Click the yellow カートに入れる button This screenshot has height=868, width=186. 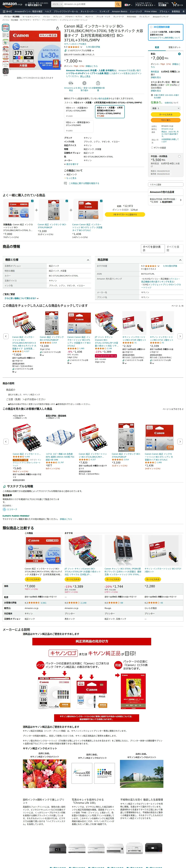[166, 115]
